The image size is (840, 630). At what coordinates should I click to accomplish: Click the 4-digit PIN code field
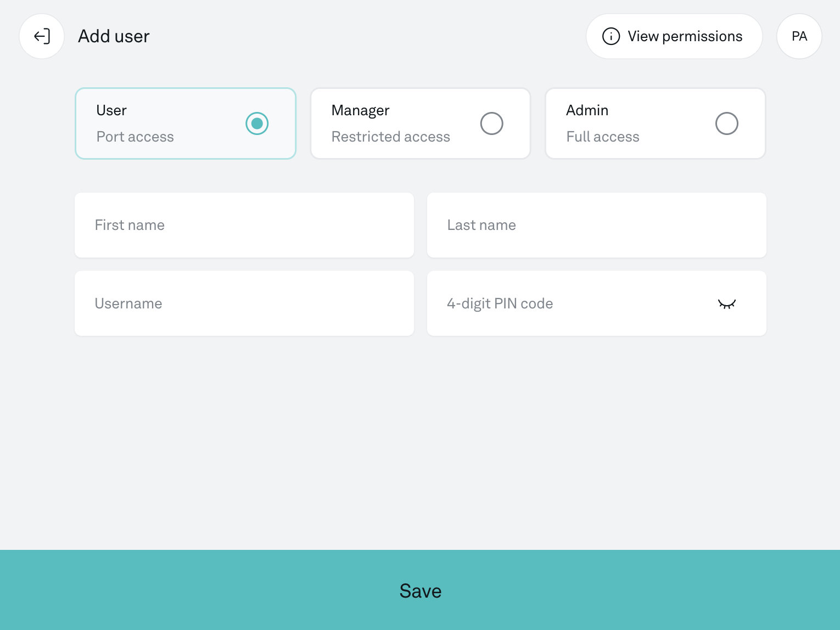click(x=571, y=303)
